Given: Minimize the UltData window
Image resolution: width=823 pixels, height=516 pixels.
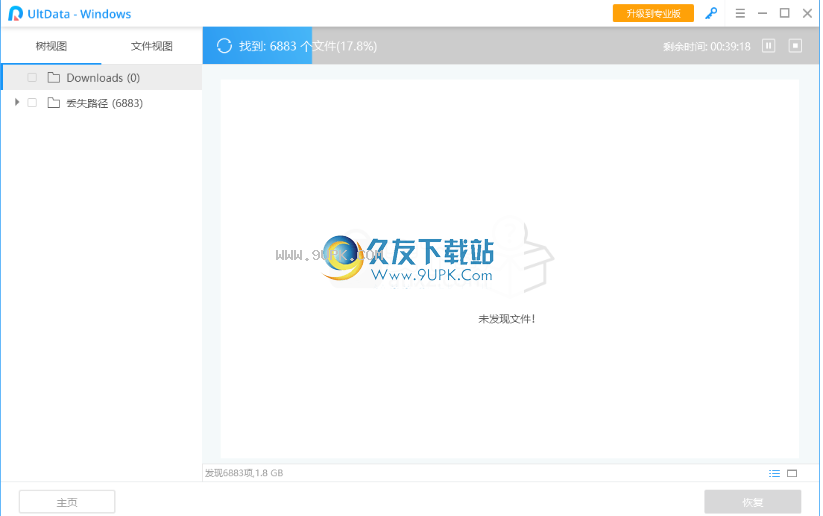Looking at the screenshot, I should 763,13.
